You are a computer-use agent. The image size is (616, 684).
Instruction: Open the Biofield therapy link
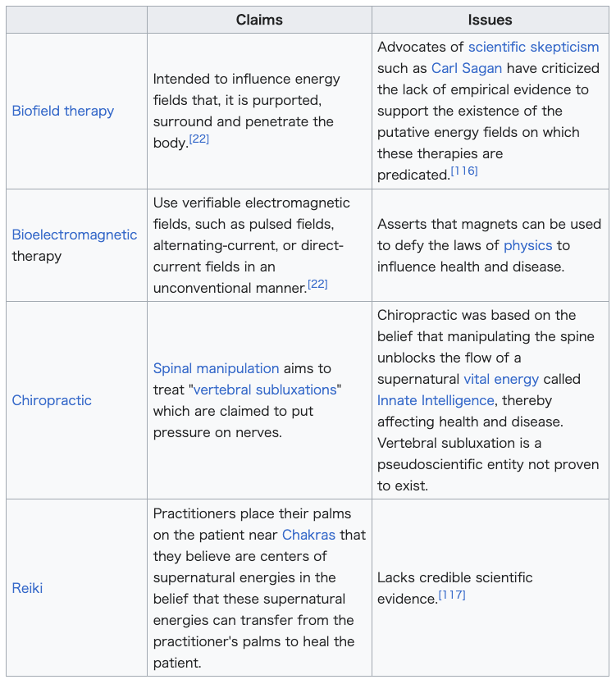tap(63, 111)
